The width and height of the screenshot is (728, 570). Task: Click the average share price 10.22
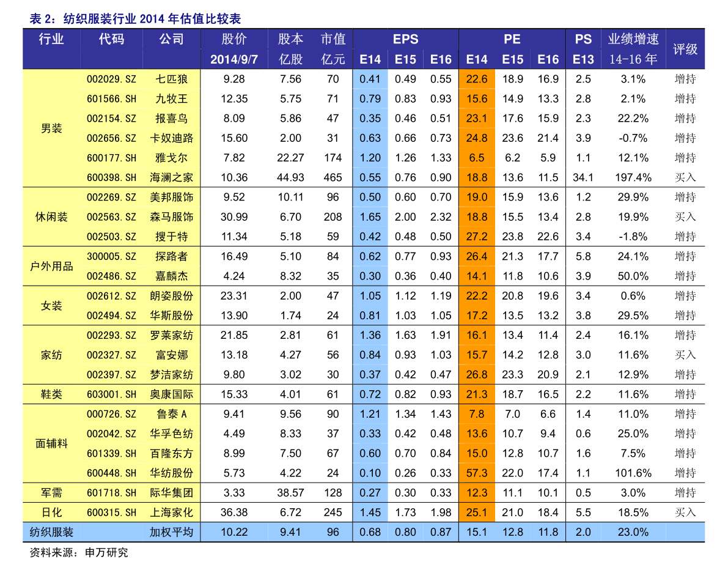coord(234,532)
